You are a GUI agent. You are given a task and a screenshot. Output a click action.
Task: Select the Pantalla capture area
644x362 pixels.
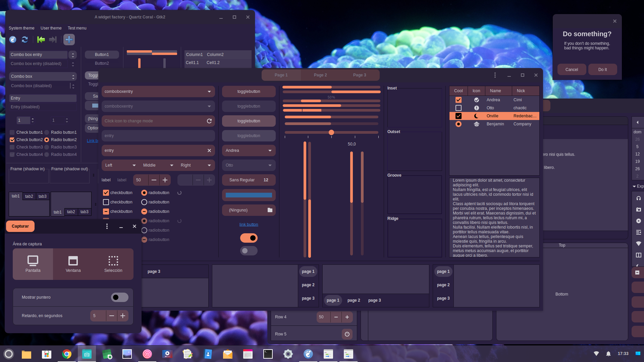pos(33,264)
